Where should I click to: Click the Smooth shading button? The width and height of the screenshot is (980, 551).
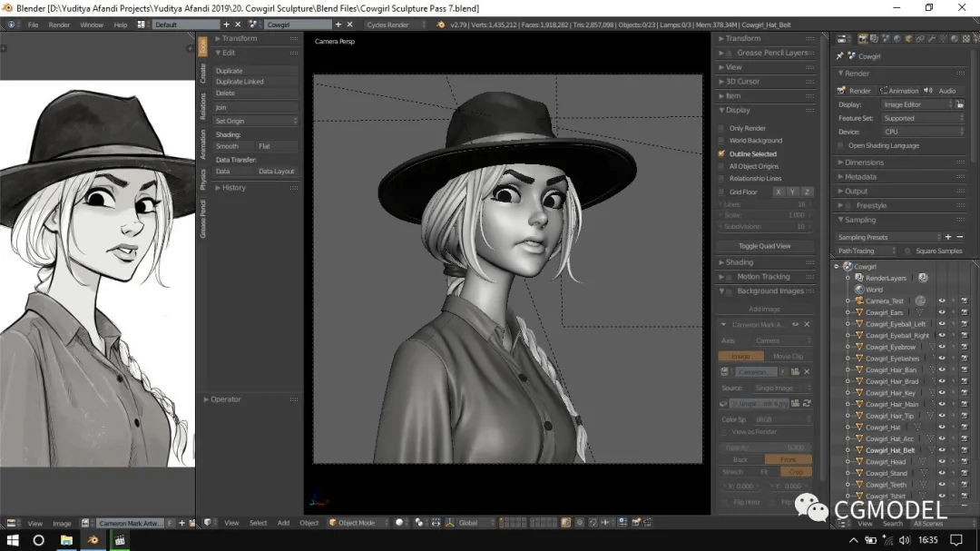[x=233, y=146]
